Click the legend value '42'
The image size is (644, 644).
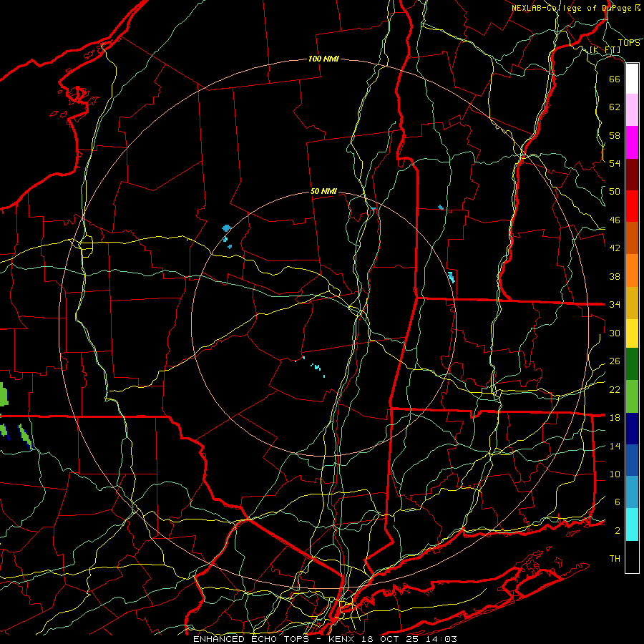[x=615, y=248]
